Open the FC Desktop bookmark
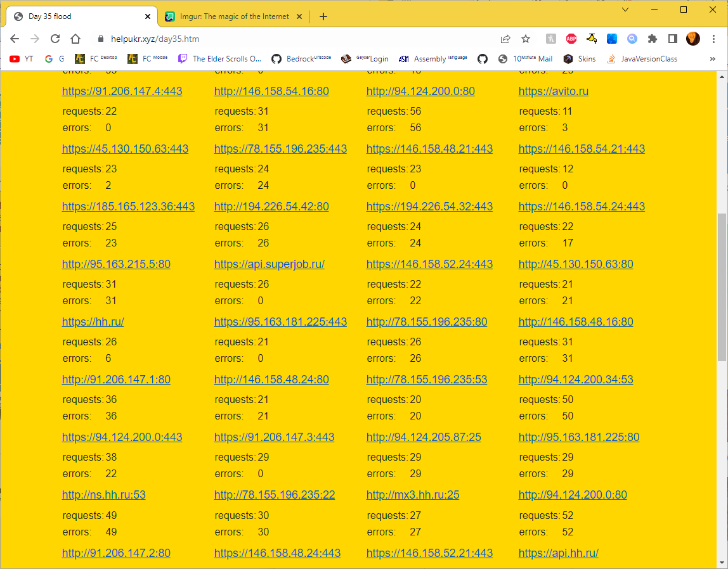Screen dimensions: 728x569 (96, 59)
